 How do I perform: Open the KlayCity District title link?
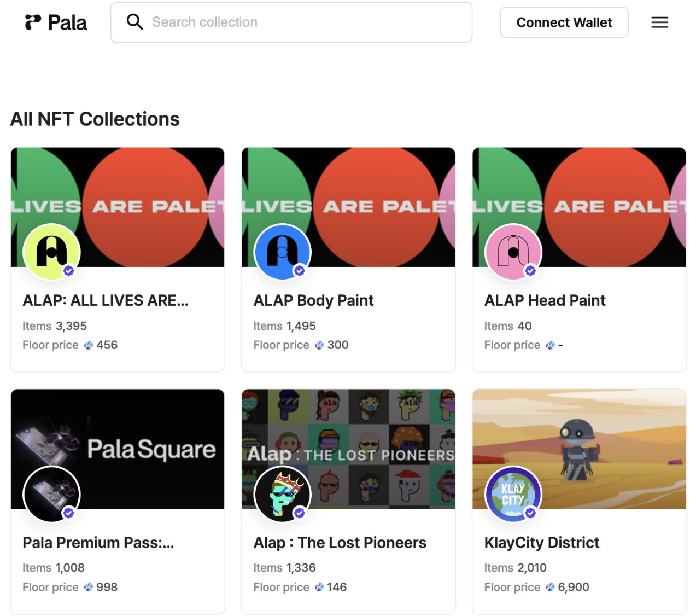541,543
